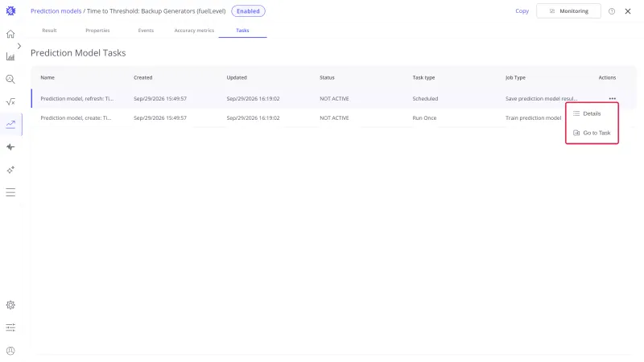Screen dimensions: 644x362
Task: Click the Updated column header
Action: point(237,77)
